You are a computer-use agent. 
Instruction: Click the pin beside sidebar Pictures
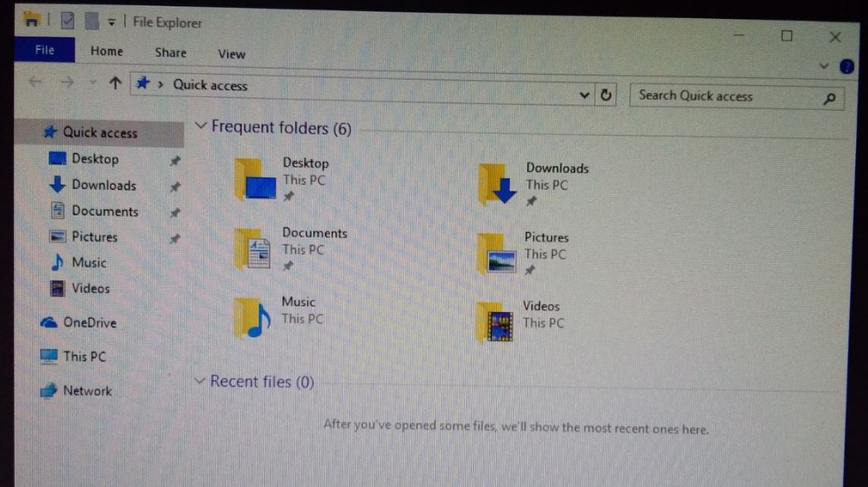[x=174, y=239]
